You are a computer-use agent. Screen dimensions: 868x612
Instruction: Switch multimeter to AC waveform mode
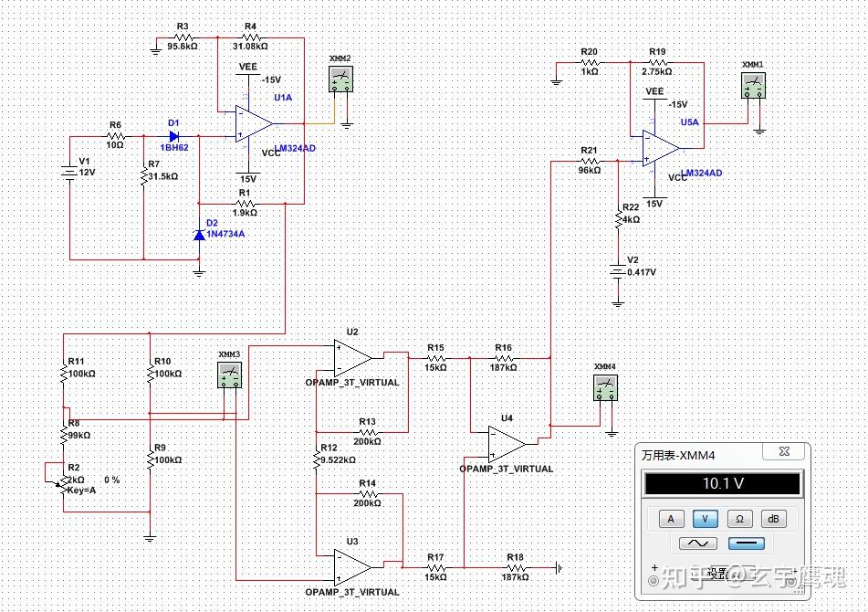pos(696,543)
